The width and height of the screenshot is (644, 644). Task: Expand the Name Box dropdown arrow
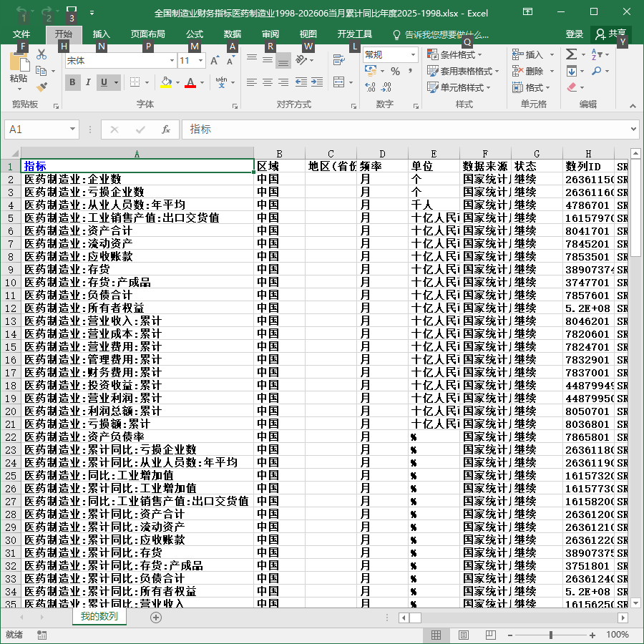click(x=72, y=130)
